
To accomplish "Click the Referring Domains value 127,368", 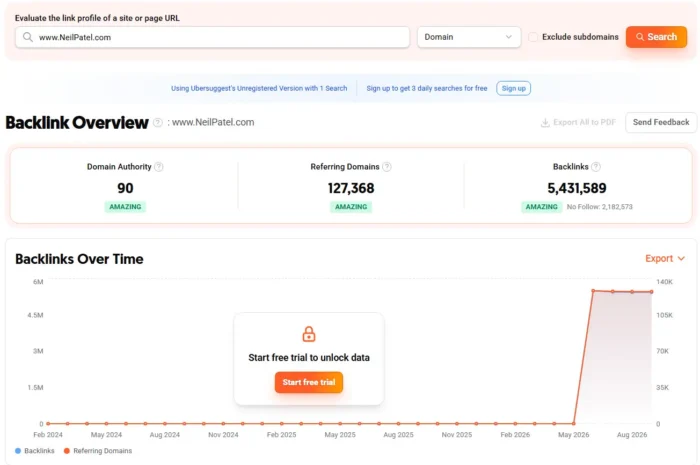I will 351,188.
